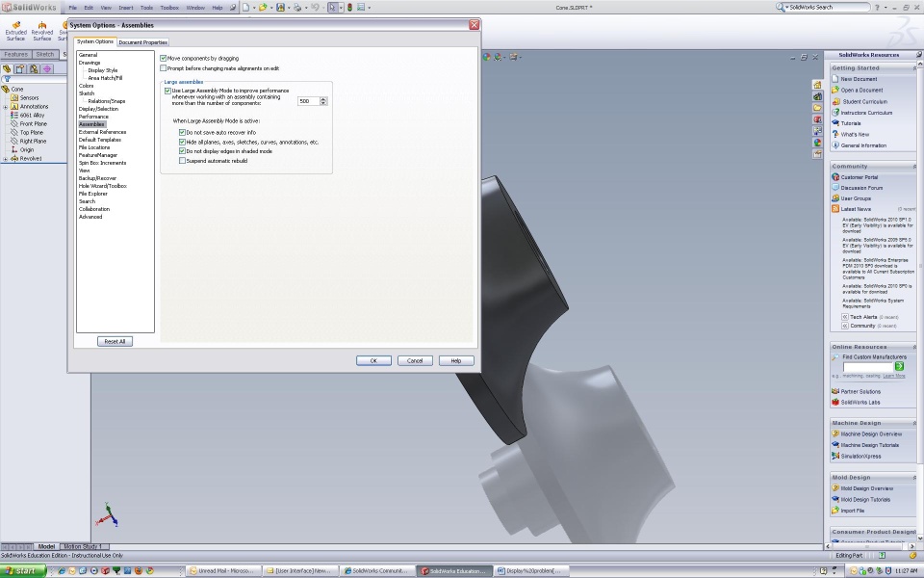Click the green Go arrow beside search field
This screenshot has width=924, height=578.
899,366
